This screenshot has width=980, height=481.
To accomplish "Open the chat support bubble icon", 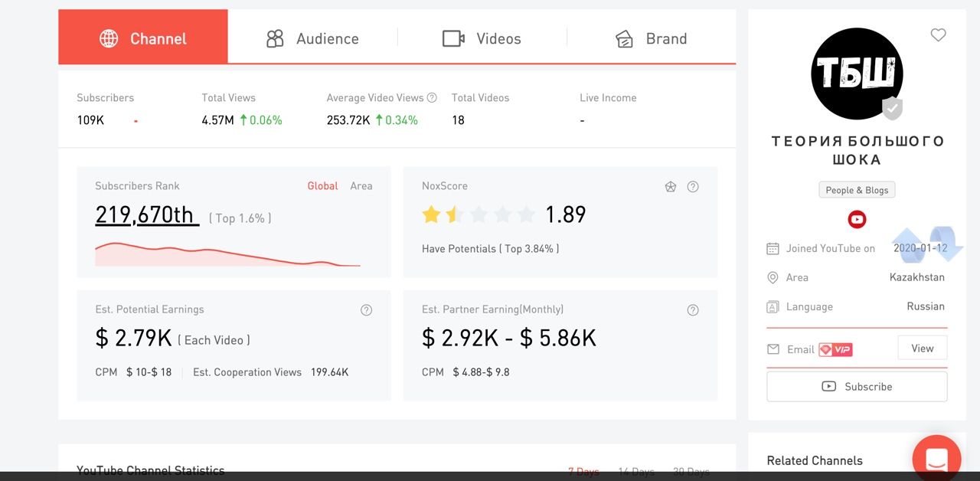I will (x=936, y=458).
